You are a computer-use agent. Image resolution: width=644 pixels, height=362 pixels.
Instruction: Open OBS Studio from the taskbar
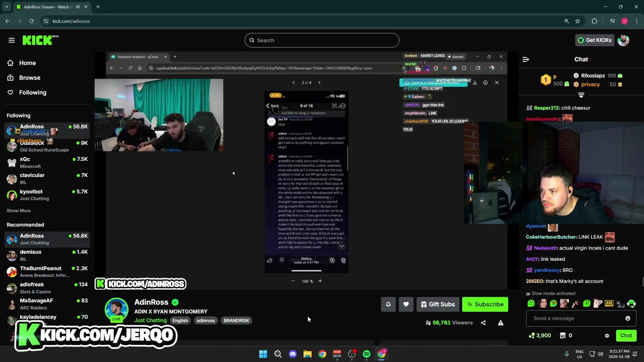[x=352, y=354]
